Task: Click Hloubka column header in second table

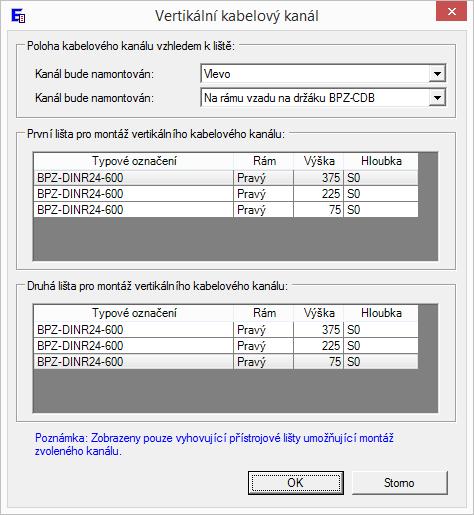Action: coord(381,313)
